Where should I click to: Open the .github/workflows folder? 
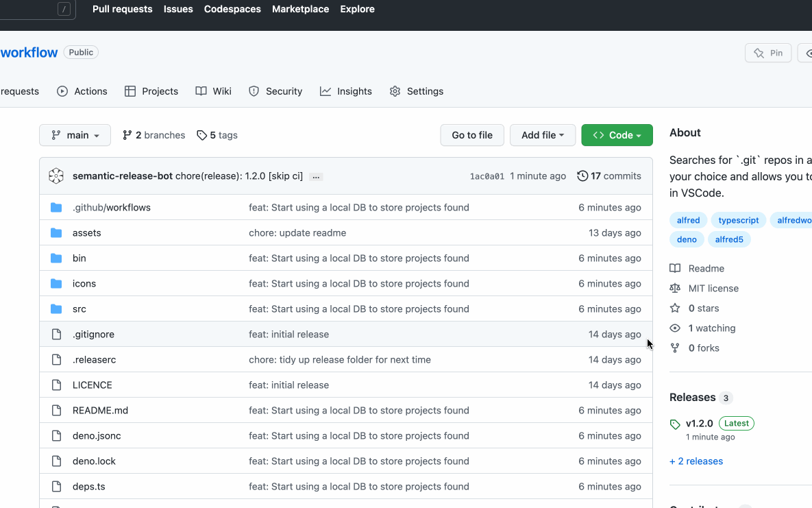tap(111, 207)
